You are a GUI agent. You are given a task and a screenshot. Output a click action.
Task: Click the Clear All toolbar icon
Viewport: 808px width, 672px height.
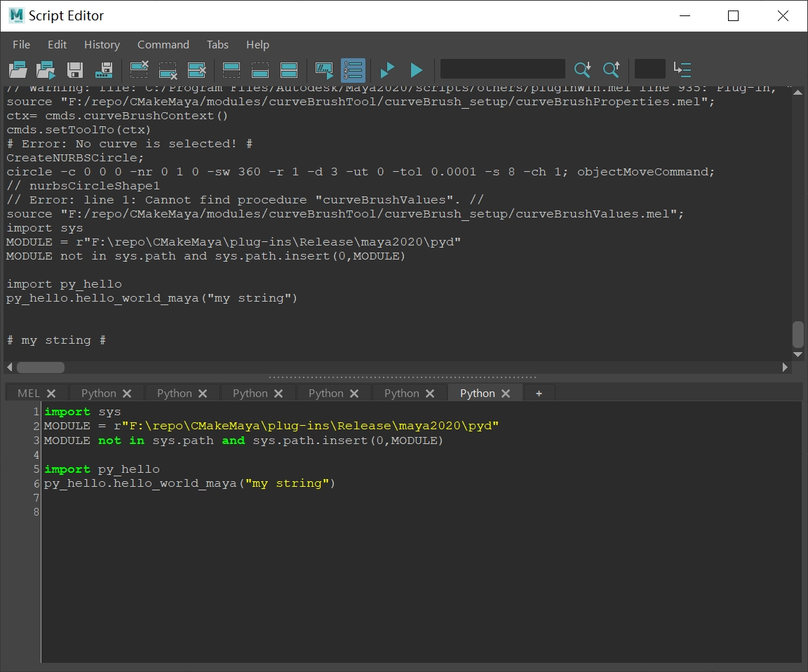point(197,69)
